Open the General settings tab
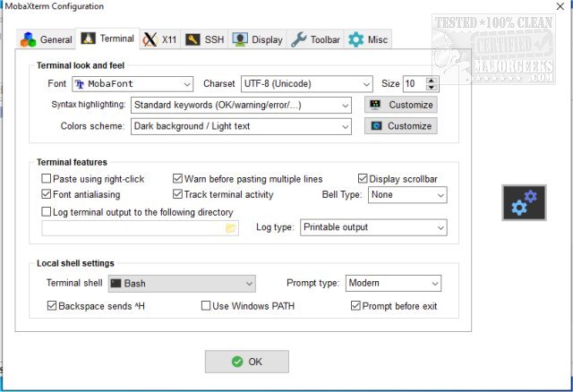 [x=47, y=39]
